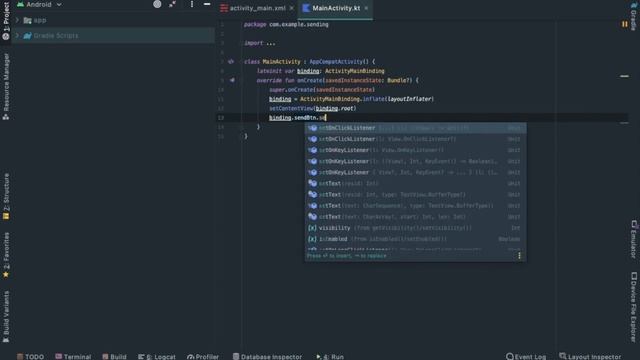The width and height of the screenshot is (640, 360).
Task: Click 'lateinit var binding' declaration line
Action: coord(320,71)
